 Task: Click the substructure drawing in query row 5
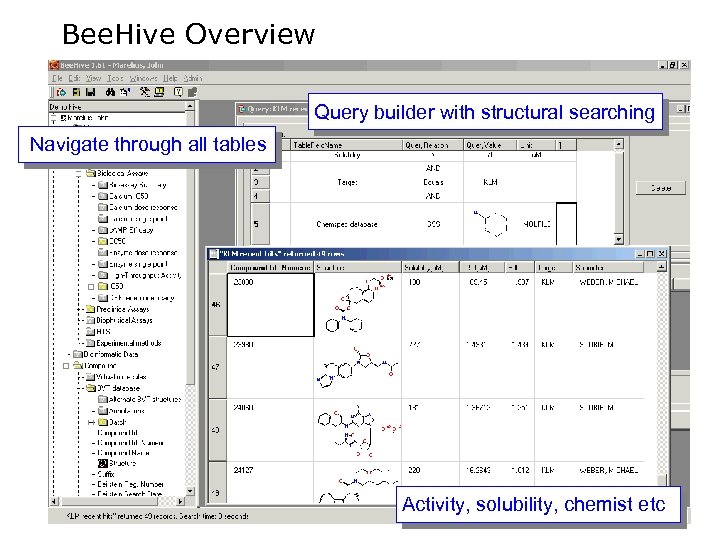click(491, 224)
